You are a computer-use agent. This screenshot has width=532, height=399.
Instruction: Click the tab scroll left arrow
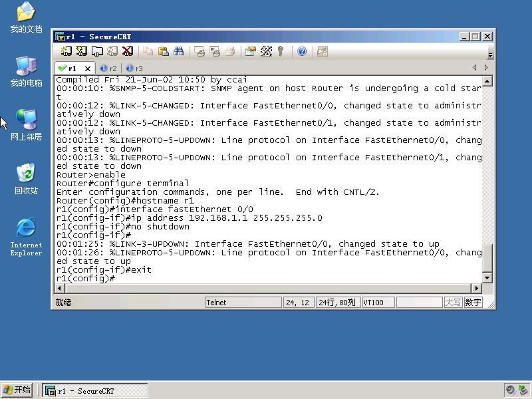tap(474, 68)
